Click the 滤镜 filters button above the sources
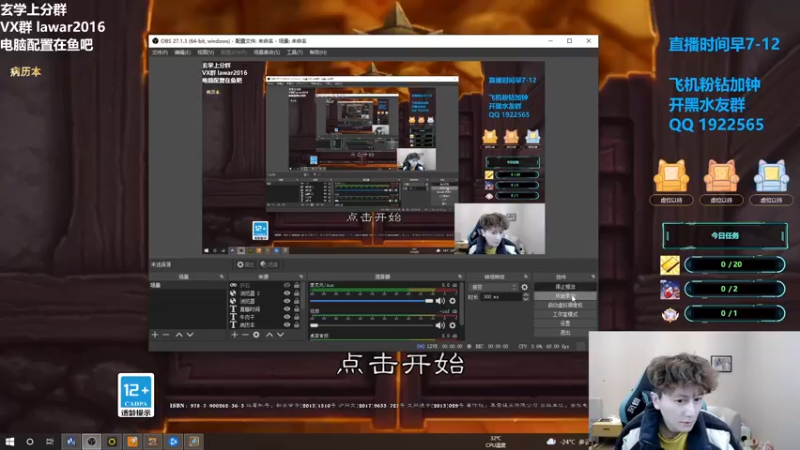Viewport: 800px width, 450px height. [269, 264]
